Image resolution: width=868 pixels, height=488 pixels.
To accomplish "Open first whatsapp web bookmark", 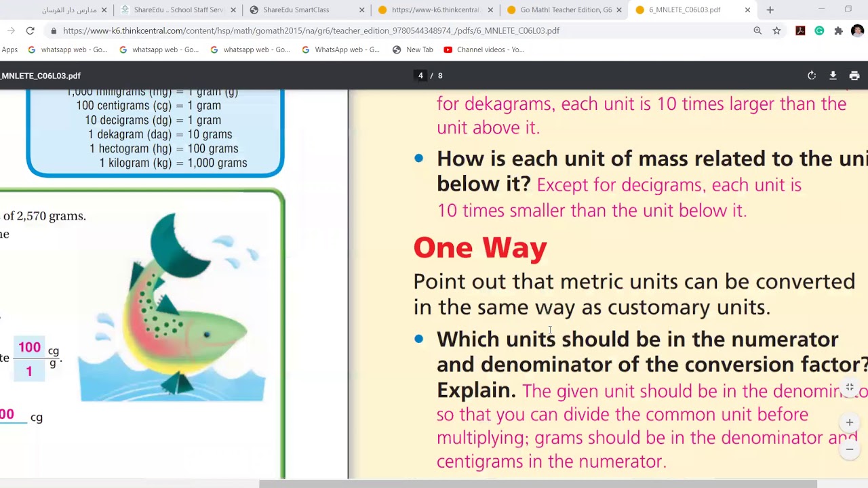I will point(68,49).
